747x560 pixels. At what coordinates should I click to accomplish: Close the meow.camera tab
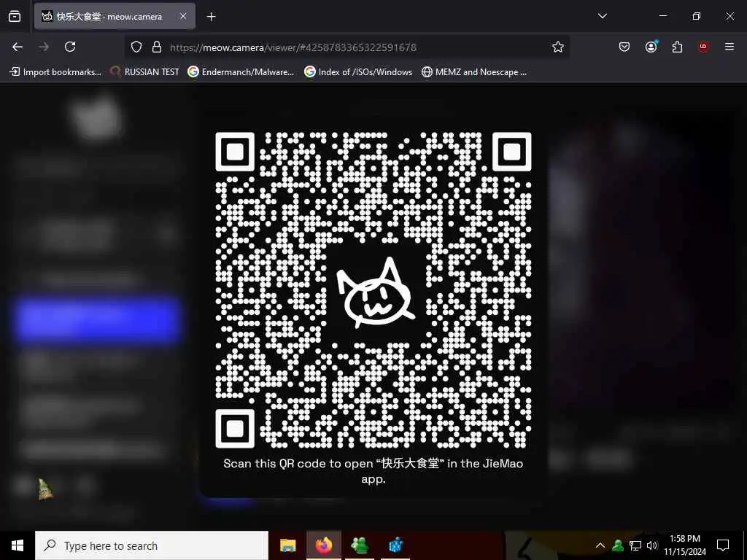click(x=183, y=16)
